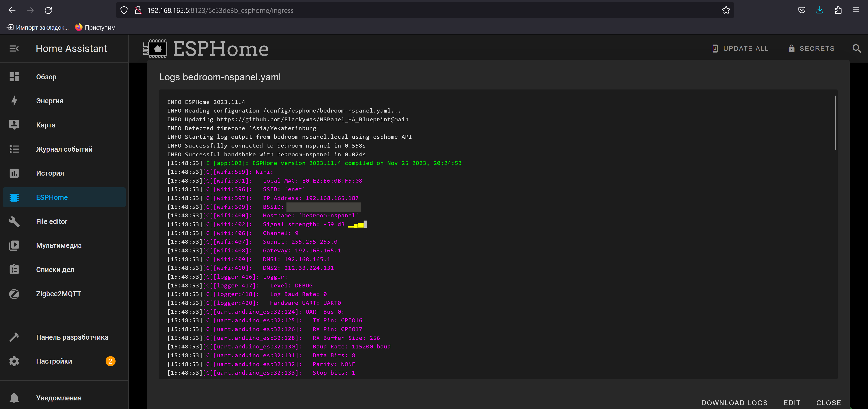
Task: Click the 'Hostname: bedroom-nspanel' log line
Action: 263,215
